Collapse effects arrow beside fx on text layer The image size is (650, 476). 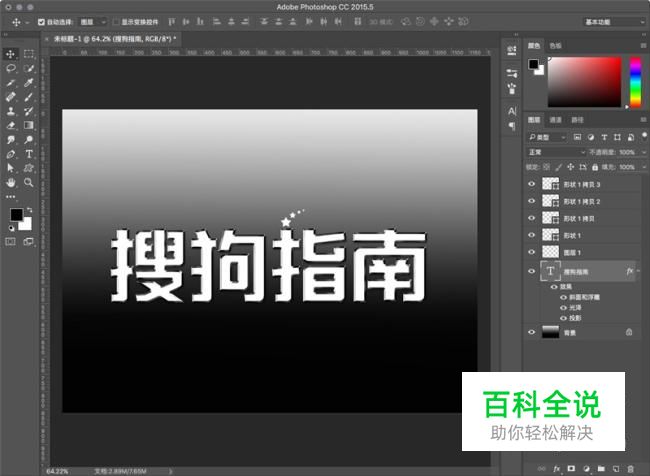pyautogui.click(x=638, y=271)
